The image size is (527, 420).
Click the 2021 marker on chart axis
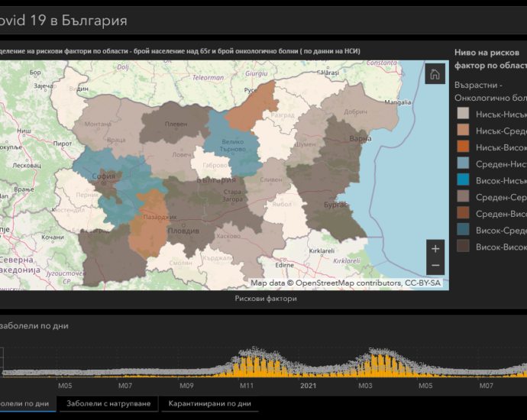click(308, 386)
